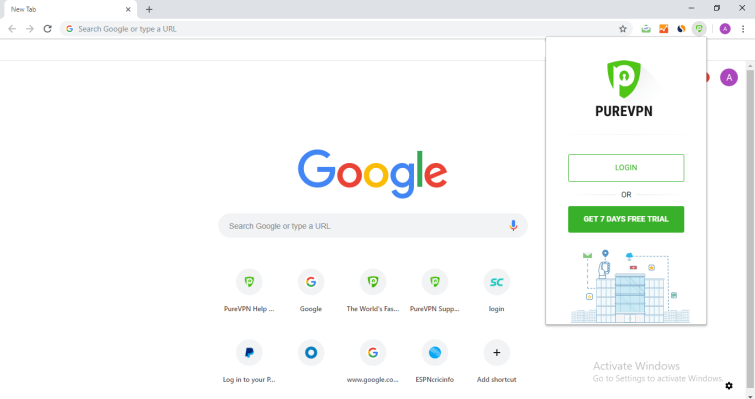Open the PureVPN Supp... shortcut

coord(435,291)
